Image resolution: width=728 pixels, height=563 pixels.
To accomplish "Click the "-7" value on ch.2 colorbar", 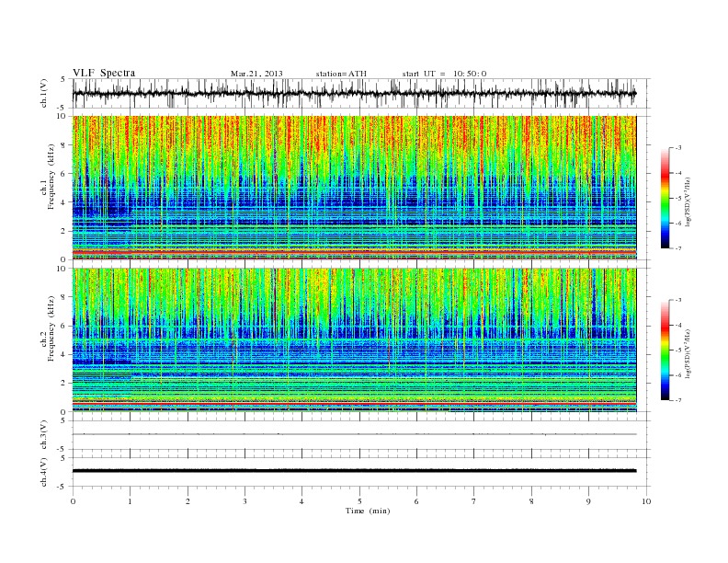I will point(678,400).
